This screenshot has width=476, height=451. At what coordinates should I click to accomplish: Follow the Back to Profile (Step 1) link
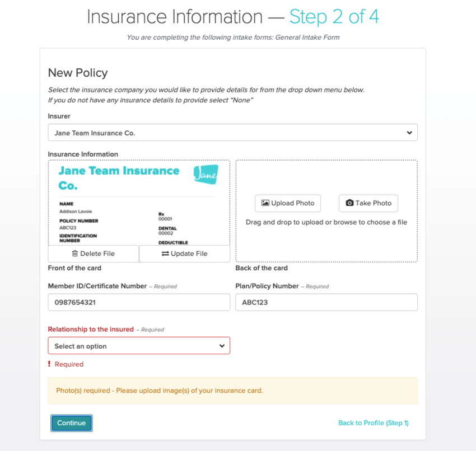(x=373, y=423)
